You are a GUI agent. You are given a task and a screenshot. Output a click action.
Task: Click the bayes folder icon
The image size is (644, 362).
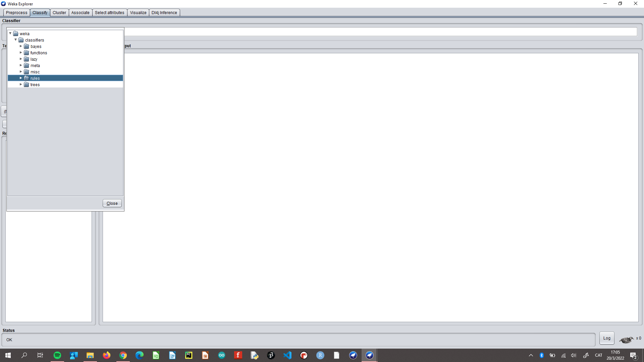(x=26, y=47)
